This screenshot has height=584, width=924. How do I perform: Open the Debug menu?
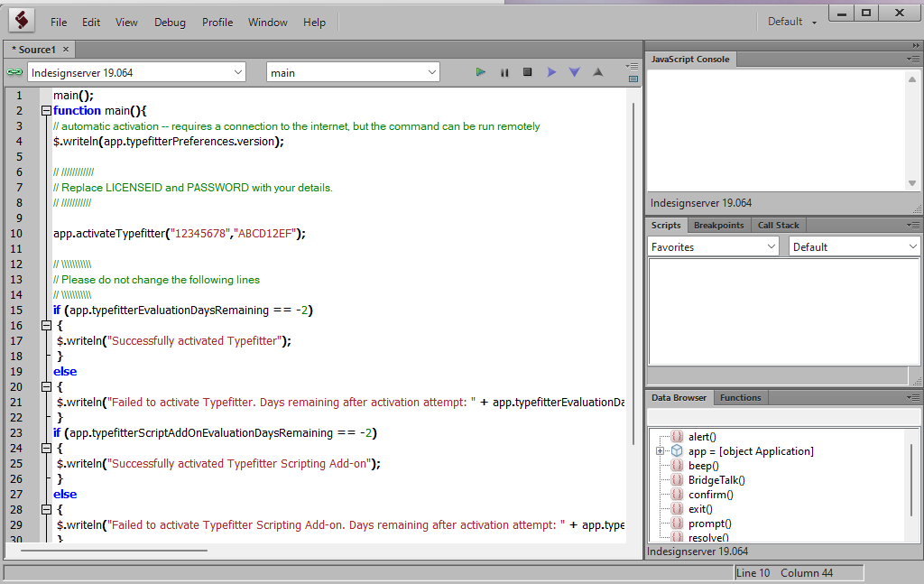tap(170, 23)
